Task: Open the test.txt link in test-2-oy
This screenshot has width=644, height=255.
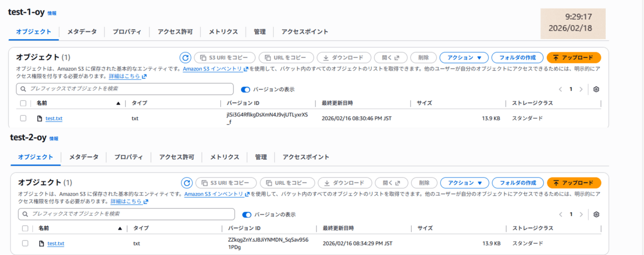Action: point(56,244)
